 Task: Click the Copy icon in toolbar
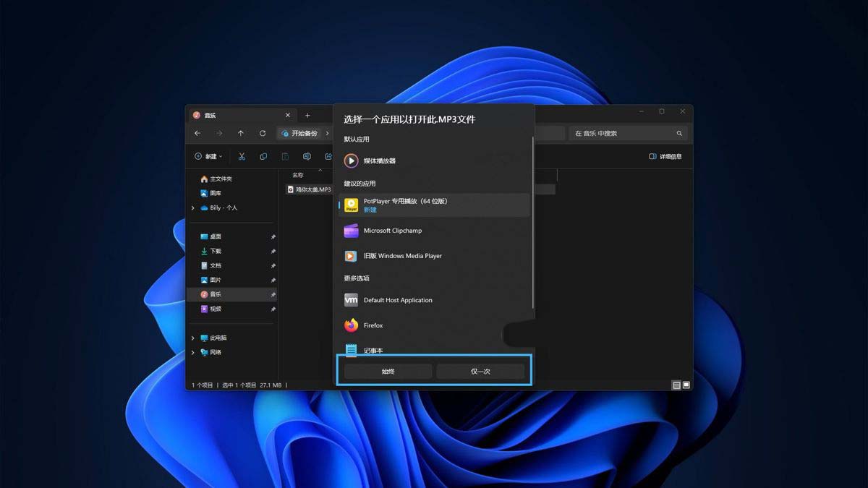tap(263, 156)
